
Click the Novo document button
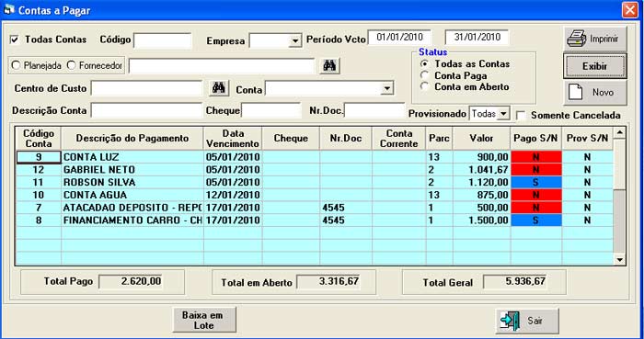[x=594, y=93]
